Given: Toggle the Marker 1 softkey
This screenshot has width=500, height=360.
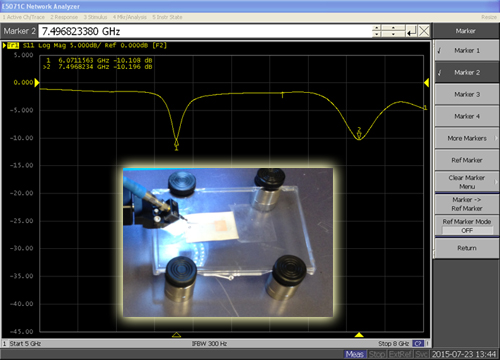Looking at the screenshot, I should 467,51.
